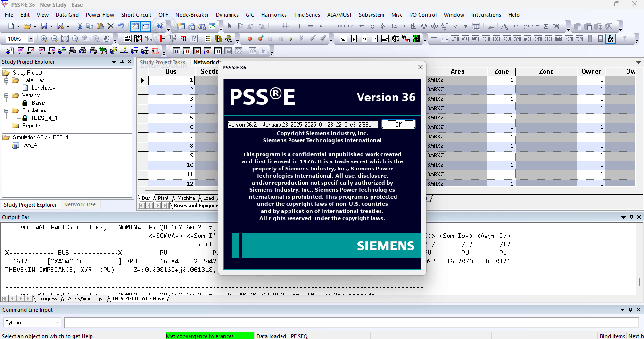644x339 pixels.
Task: Switch to the Alerts/Warnings output tab
Action: click(85, 299)
